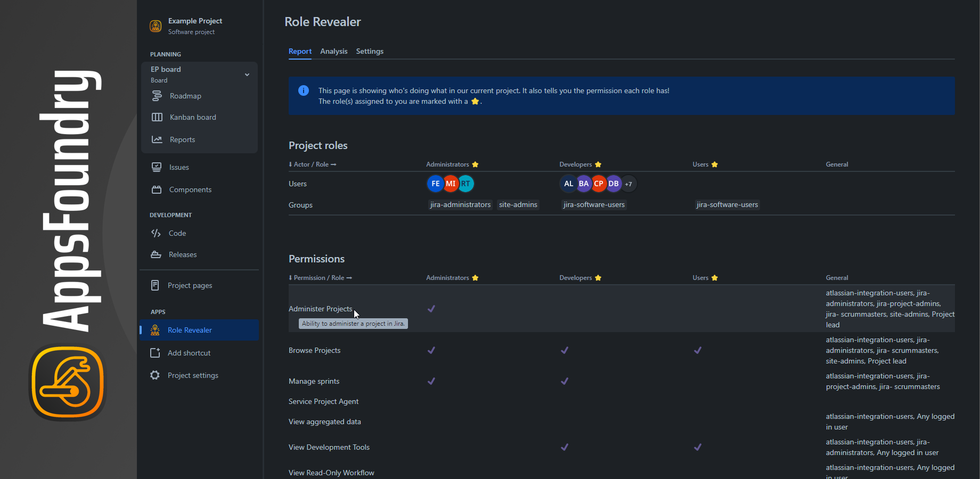This screenshot has height=479, width=980.
Task: Show the +7 more developers badge
Action: [628, 184]
